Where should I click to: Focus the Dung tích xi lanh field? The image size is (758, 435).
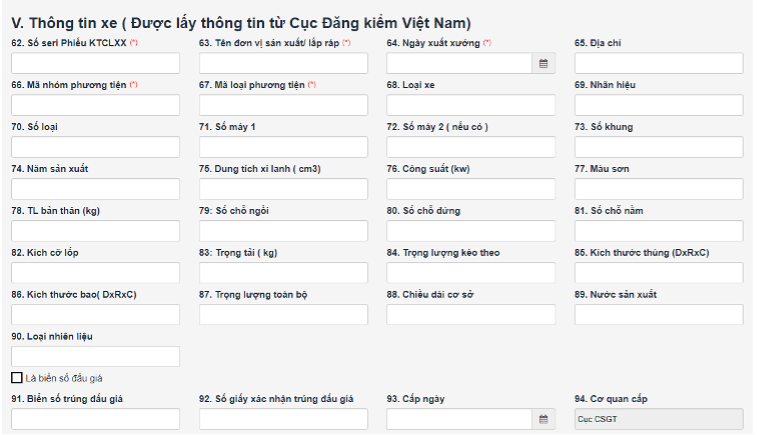tap(283, 189)
